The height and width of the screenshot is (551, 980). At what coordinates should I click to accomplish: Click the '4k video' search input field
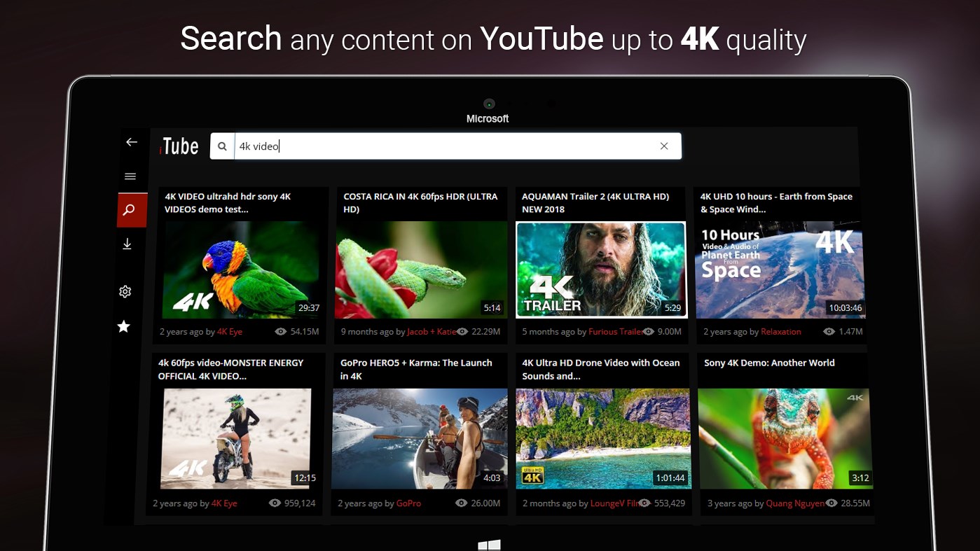tap(446, 146)
